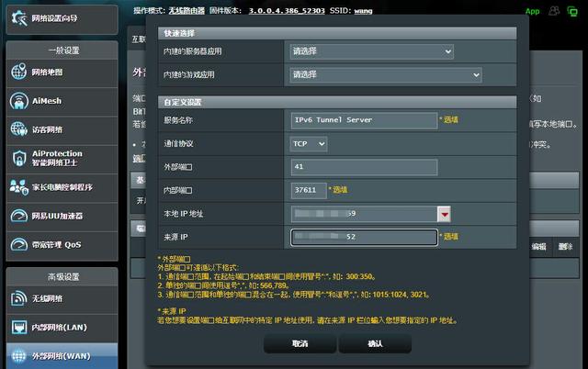Open the 内部网络(LAN) icon
The height and width of the screenshot is (369, 588).
18,327
